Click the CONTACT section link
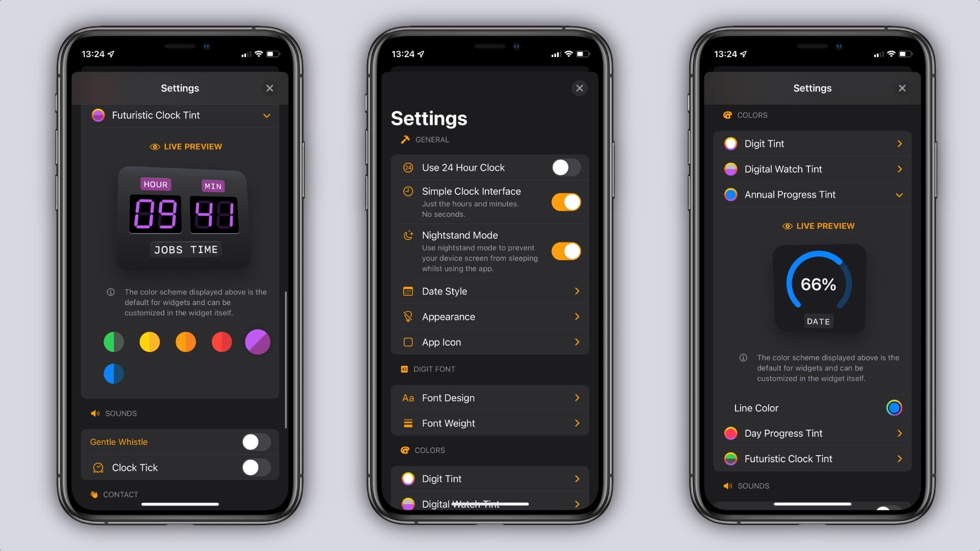This screenshot has width=980, height=551. pos(121,494)
